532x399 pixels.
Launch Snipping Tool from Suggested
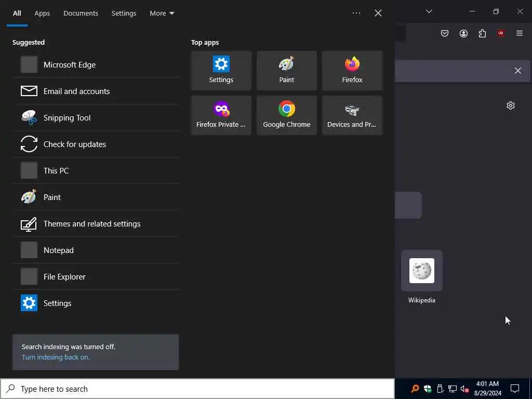click(96, 118)
